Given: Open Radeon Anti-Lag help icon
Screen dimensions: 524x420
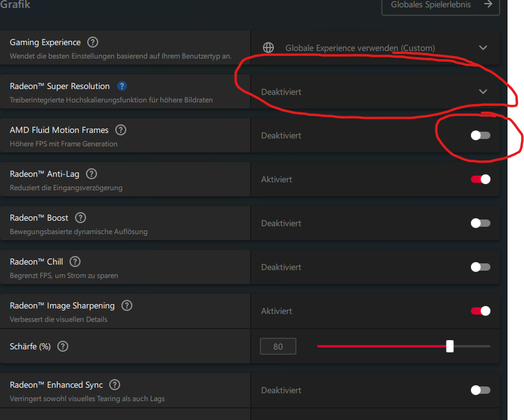Looking at the screenshot, I should click(x=92, y=174).
